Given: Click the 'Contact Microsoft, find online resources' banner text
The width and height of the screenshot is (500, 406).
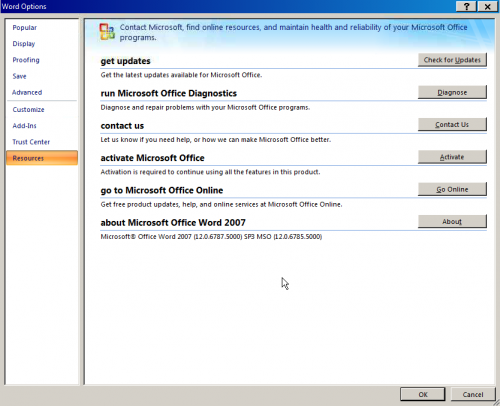Looking at the screenshot, I should (293, 32).
